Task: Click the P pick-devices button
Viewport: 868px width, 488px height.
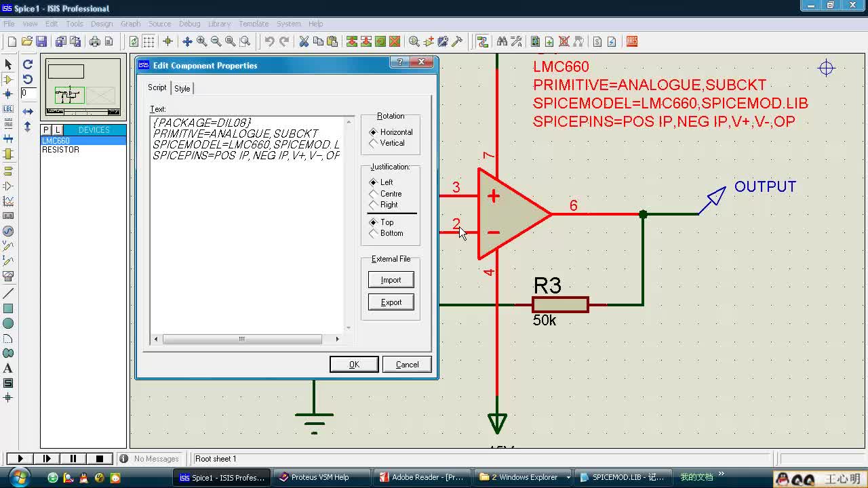Action: [46, 129]
